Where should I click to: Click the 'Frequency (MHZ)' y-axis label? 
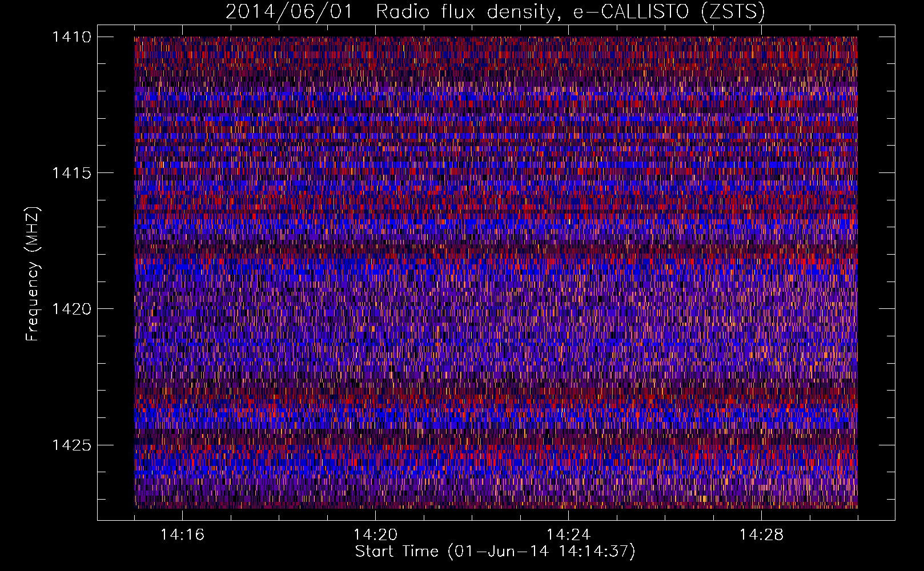click(33, 274)
